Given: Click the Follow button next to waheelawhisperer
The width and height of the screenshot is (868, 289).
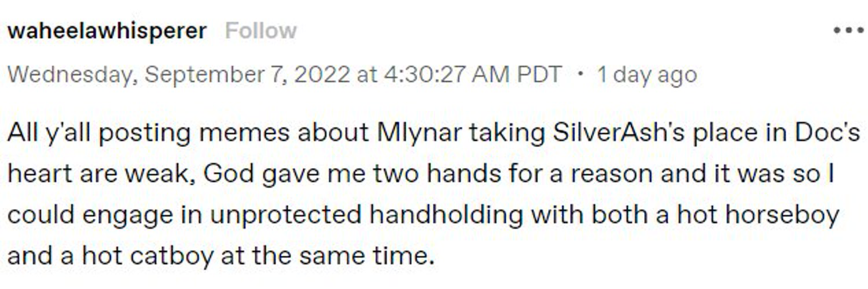Looking at the screenshot, I should tap(260, 31).
